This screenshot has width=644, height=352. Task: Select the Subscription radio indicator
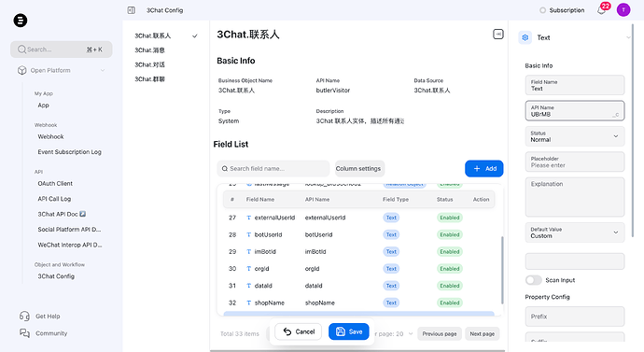[x=542, y=10]
